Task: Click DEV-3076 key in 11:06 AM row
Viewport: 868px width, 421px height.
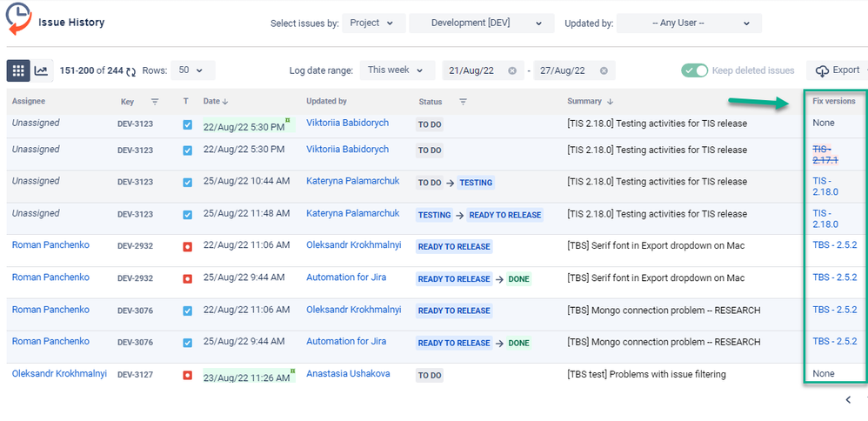Action: tap(135, 311)
